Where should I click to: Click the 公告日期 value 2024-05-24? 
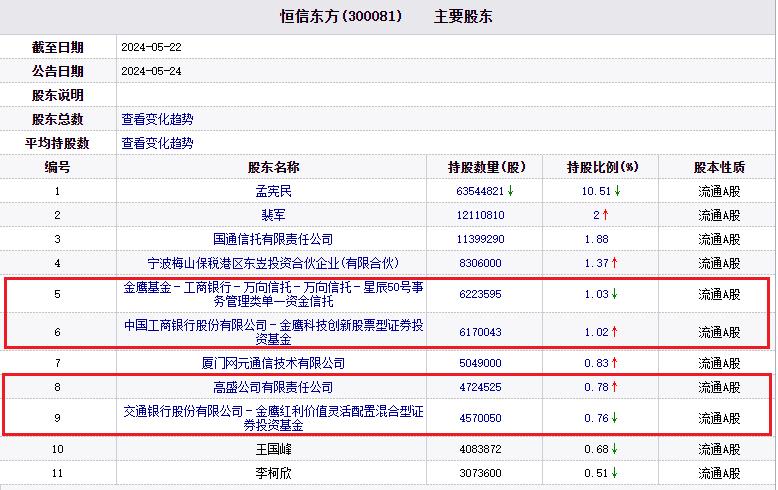click(x=151, y=71)
